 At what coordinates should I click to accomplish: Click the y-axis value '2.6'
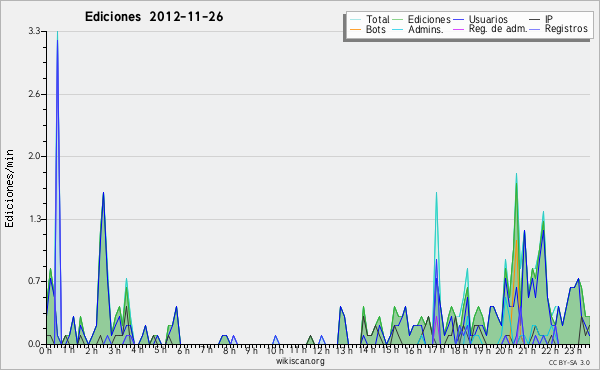(x=34, y=94)
